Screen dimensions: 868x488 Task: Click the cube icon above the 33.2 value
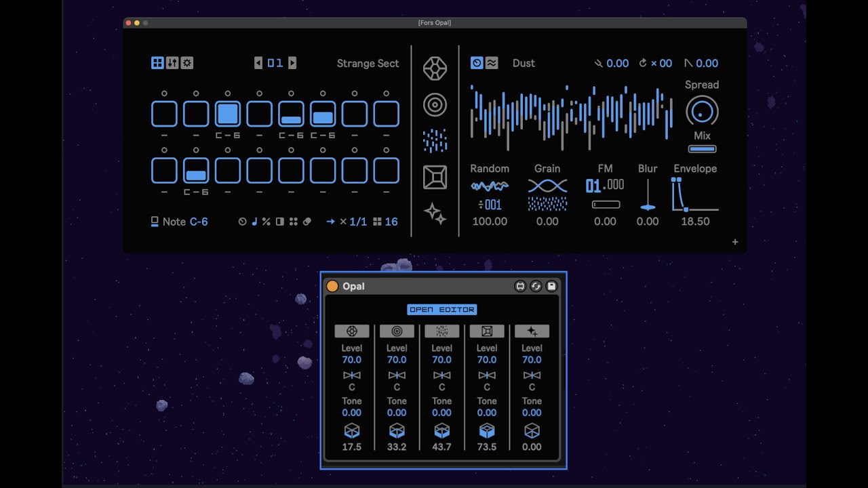(x=397, y=431)
